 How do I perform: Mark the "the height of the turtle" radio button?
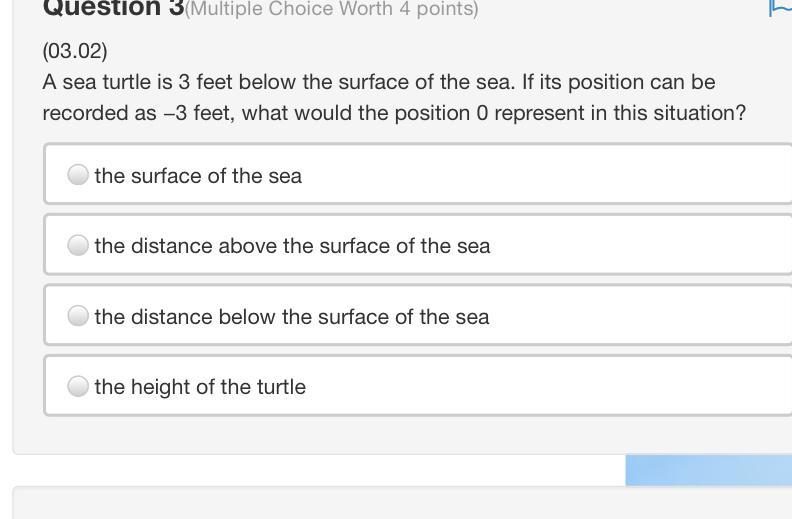(x=78, y=386)
